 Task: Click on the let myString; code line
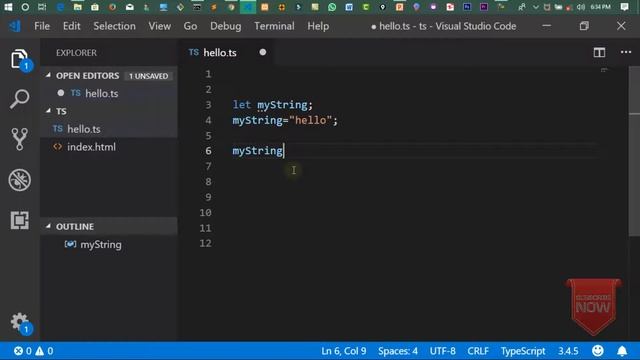[273, 105]
